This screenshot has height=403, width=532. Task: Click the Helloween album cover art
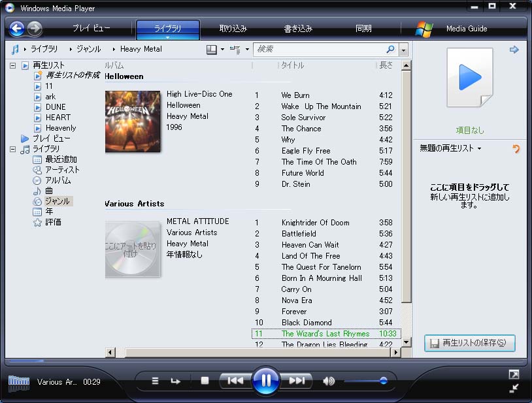point(133,121)
